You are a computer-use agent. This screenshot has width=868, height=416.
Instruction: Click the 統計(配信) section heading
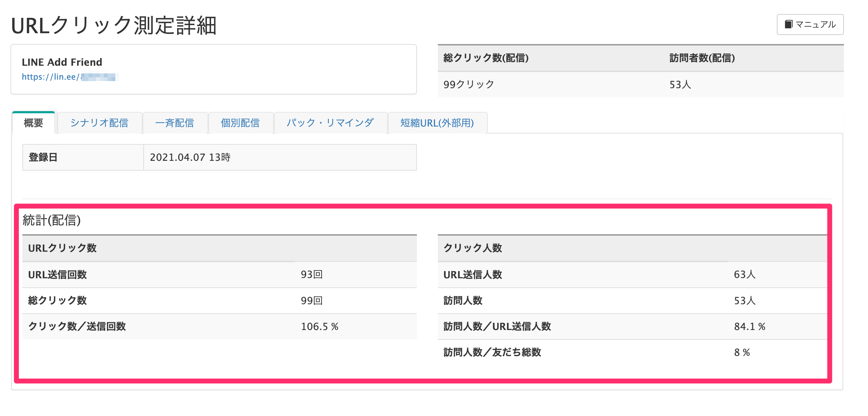click(x=52, y=220)
